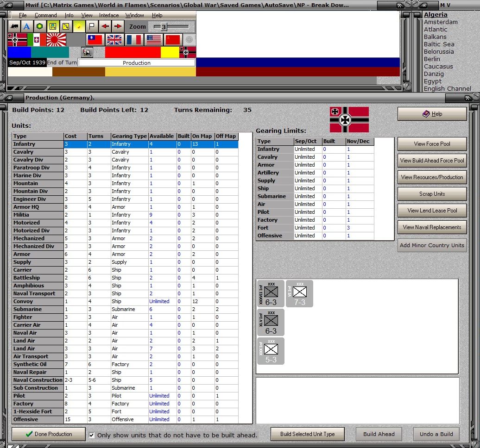Select the French flag button
The height and width of the screenshot is (448, 480).
click(134, 40)
